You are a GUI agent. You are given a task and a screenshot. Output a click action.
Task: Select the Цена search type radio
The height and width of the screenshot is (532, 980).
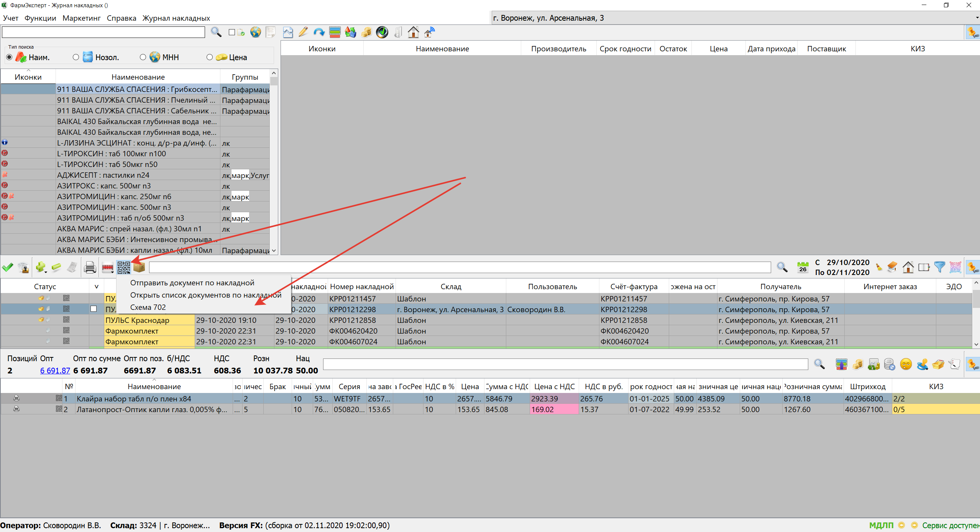210,57
